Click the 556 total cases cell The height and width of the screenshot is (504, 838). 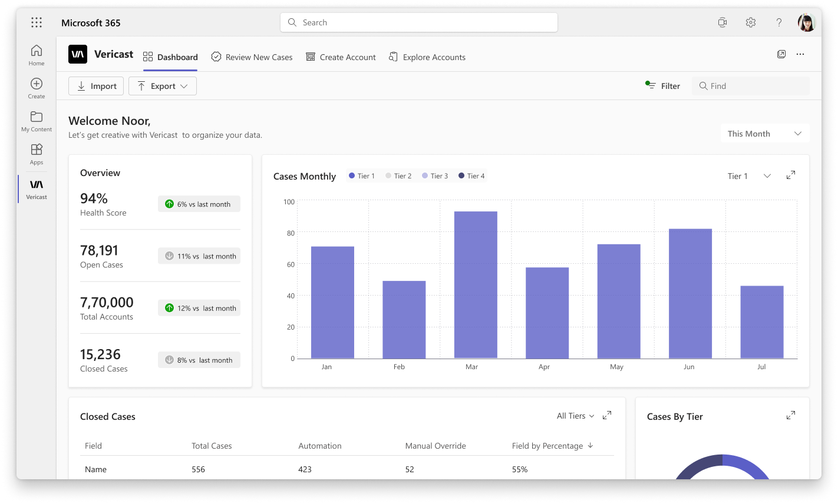coord(198,469)
